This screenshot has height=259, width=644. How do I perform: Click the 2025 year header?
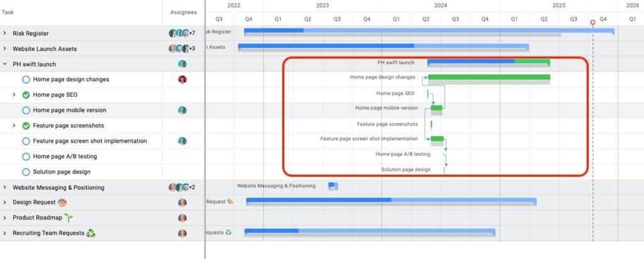click(558, 6)
